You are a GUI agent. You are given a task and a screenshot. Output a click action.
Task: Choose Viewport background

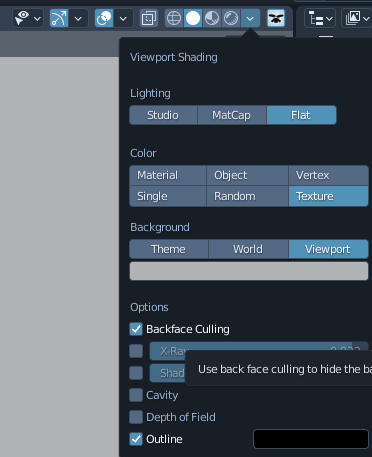pyautogui.click(x=328, y=249)
